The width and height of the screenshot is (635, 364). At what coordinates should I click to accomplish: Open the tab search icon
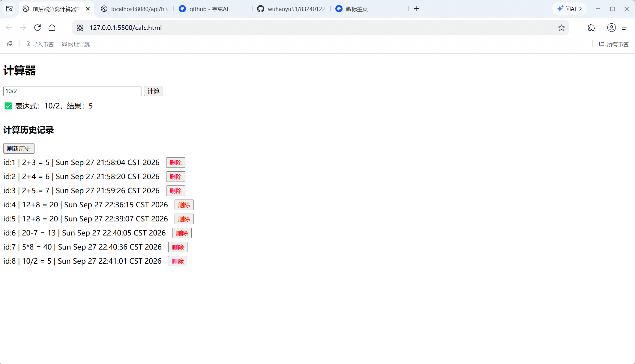click(x=9, y=9)
